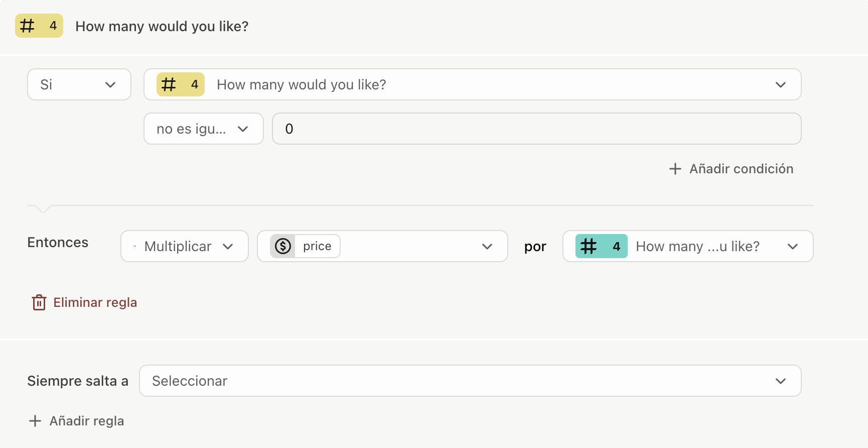Click the header title 'How many would you like?'
Screen dimensions: 868x448
click(162, 26)
